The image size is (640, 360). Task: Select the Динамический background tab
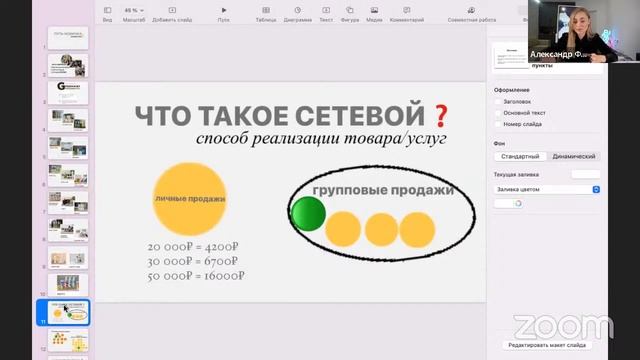(x=573, y=156)
